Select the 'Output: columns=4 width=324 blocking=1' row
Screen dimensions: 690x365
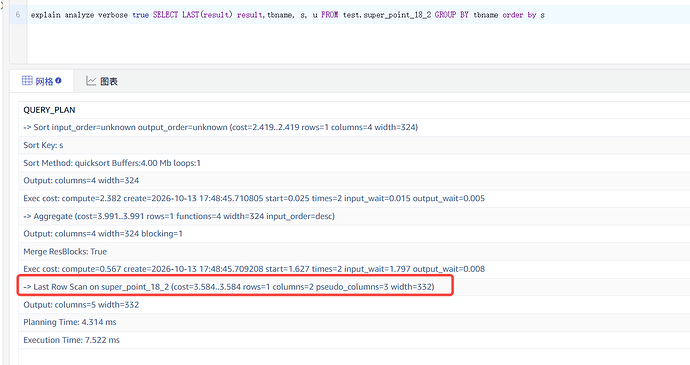coord(354,234)
